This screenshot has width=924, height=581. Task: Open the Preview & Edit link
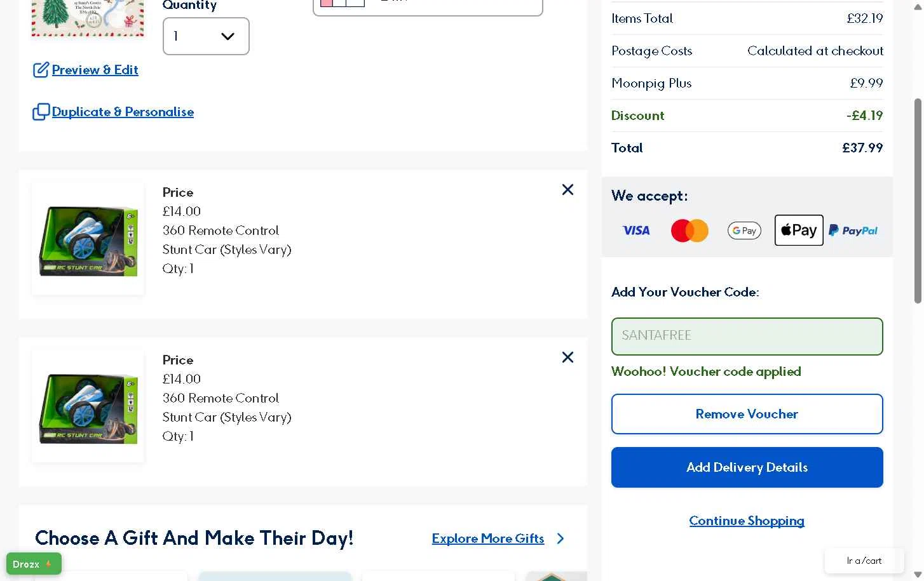95,70
